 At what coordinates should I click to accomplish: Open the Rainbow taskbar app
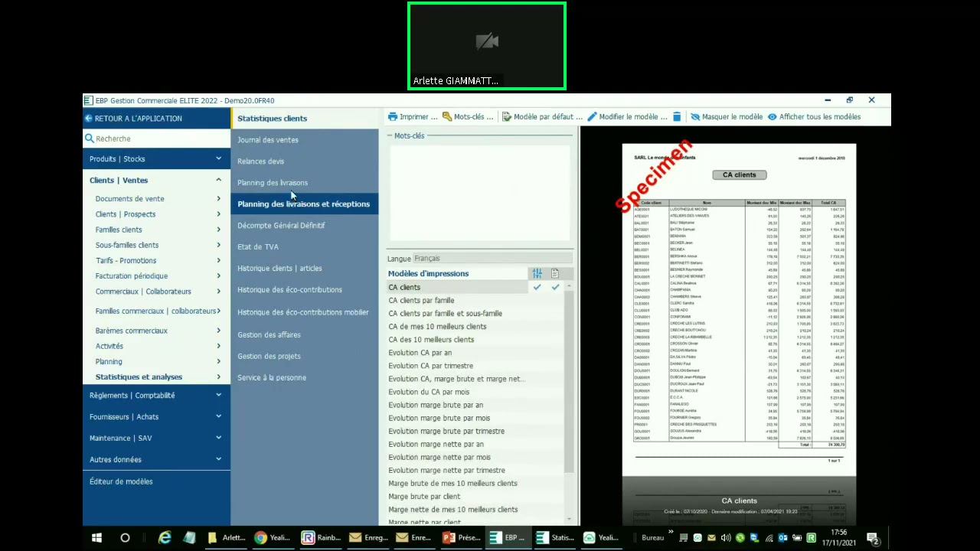[x=321, y=538]
